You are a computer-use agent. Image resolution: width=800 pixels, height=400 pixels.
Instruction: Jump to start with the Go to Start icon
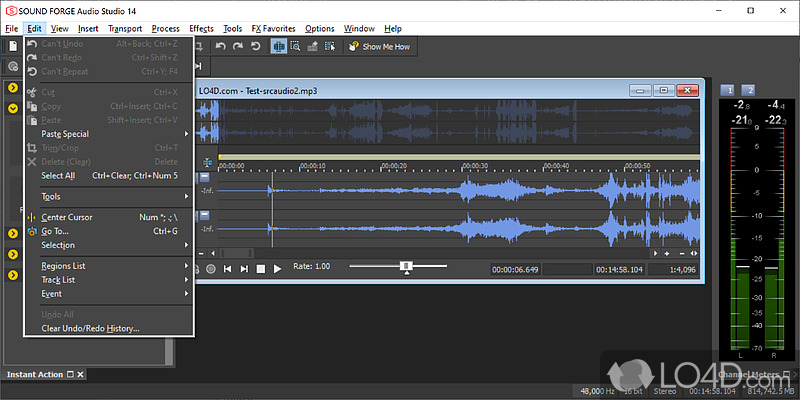pyautogui.click(x=227, y=268)
